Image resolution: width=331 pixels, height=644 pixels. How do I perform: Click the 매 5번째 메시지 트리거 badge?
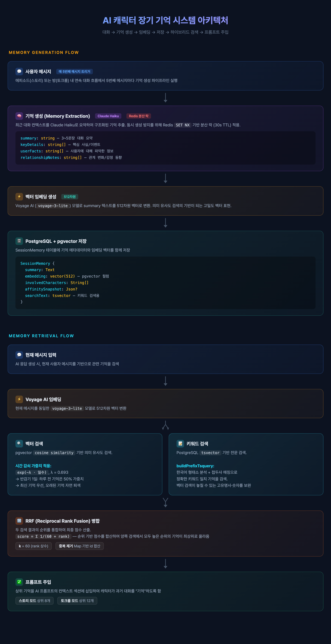tap(75, 72)
